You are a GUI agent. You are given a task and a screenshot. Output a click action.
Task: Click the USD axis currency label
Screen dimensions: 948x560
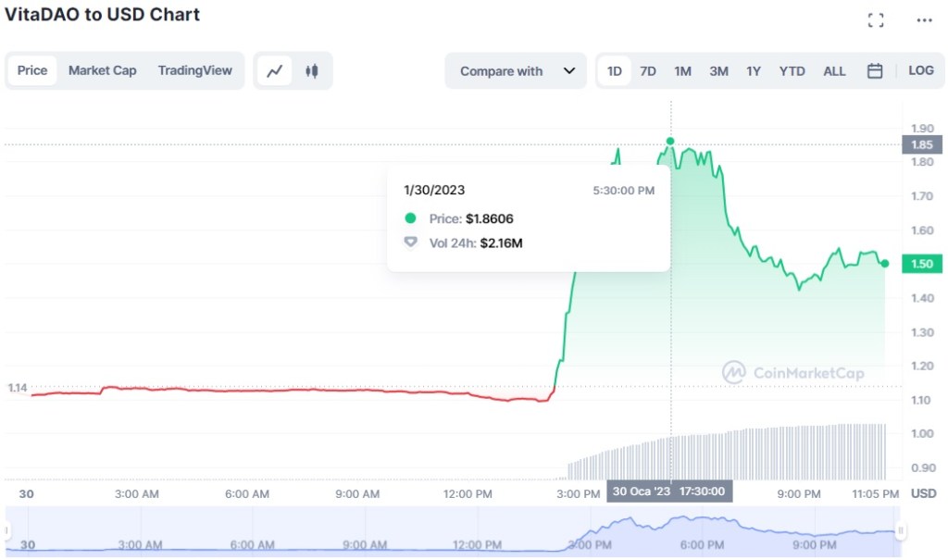923,493
